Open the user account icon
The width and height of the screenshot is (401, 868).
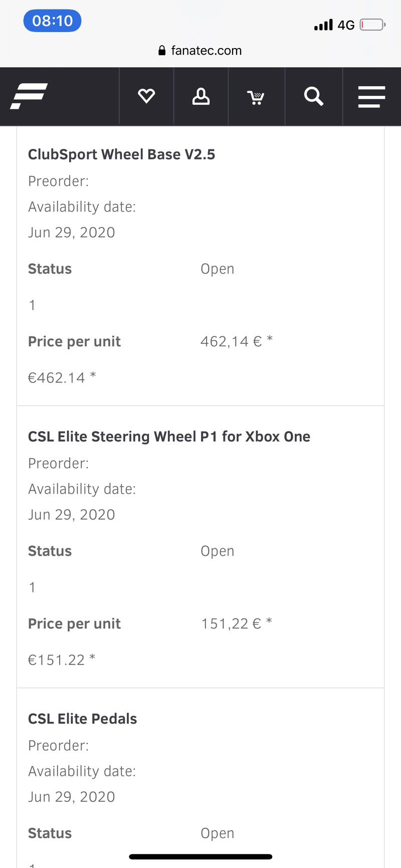201,96
